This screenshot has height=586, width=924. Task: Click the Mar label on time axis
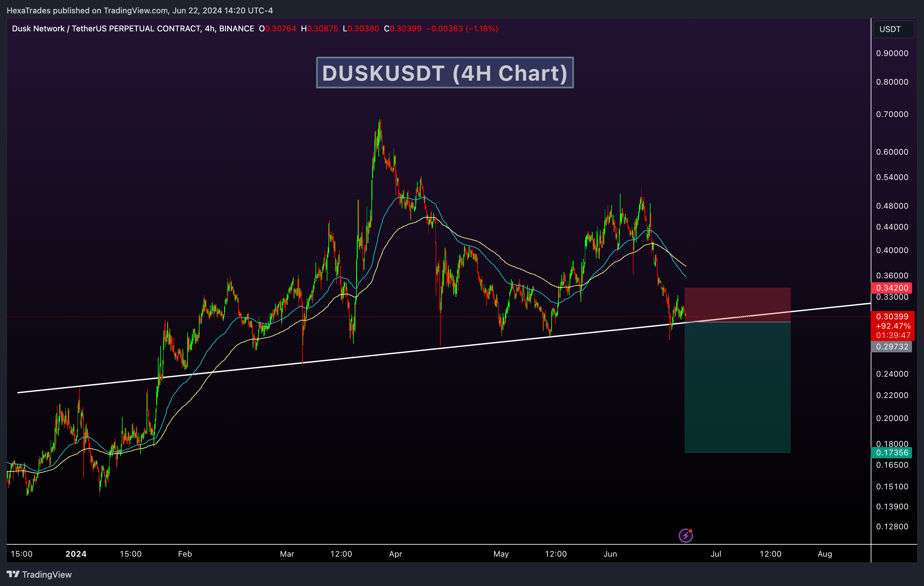coord(287,554)
